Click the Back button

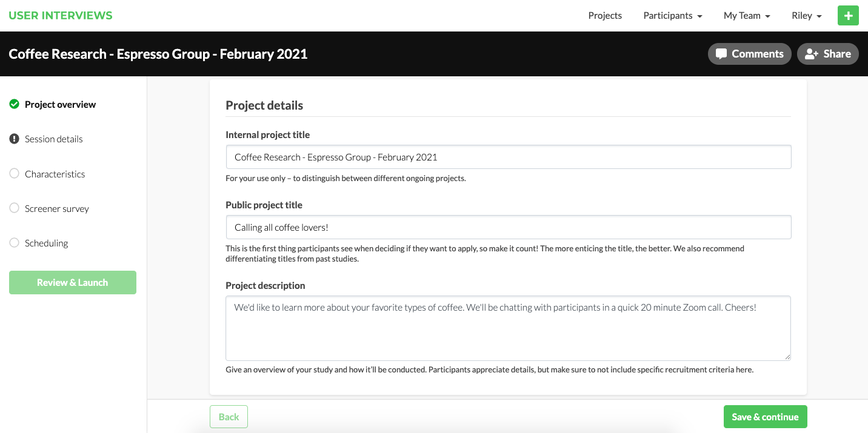(x=229, y=417)
